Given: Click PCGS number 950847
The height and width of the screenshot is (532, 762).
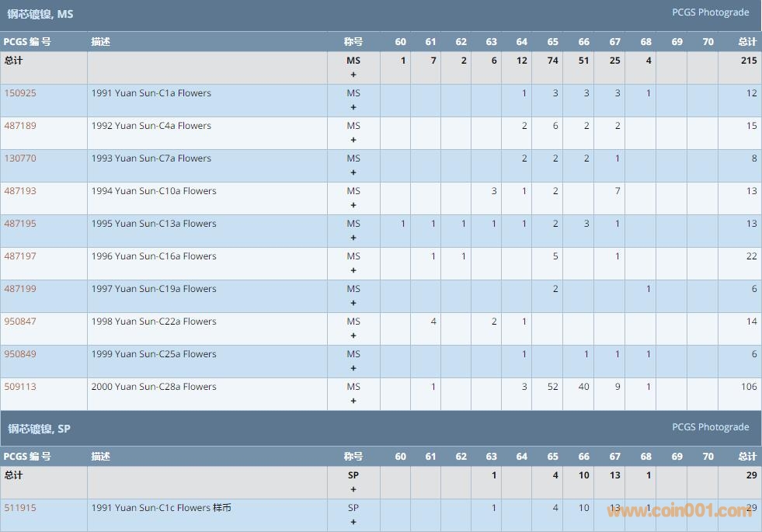Looking at the screenshot, I should [20, 322].
